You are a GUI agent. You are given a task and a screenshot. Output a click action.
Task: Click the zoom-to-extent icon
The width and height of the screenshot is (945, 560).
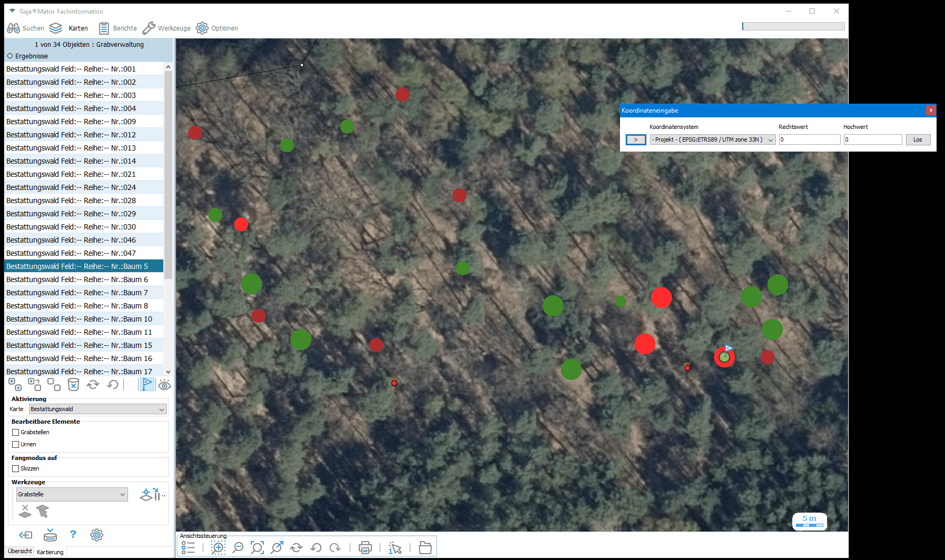(257, 548)
